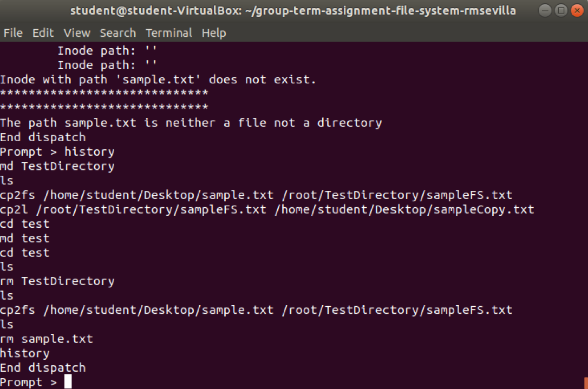The image size is (588, 389).
Task: Open the View menu
Action: [x=77, y=33]
